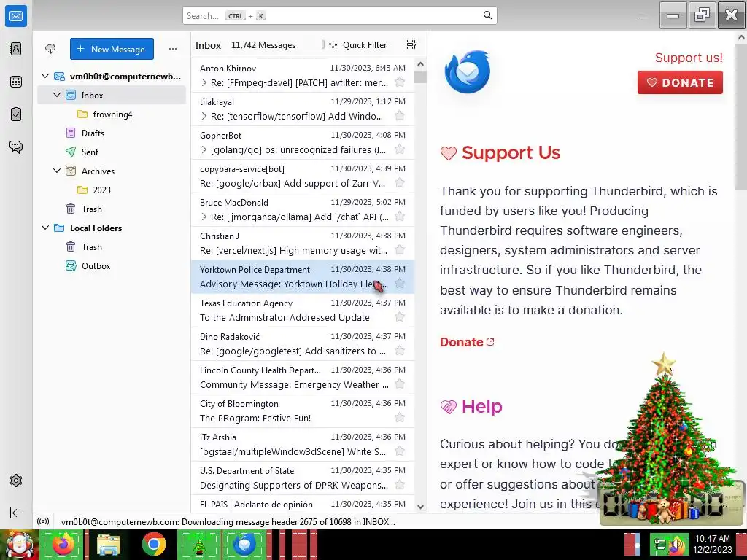Open File Explorer from the taskbar
747x560 pixels.
(x=109, y=544)
